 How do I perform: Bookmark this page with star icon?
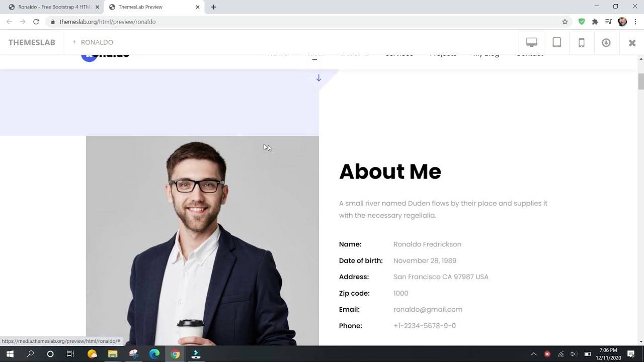pos(565,22)
